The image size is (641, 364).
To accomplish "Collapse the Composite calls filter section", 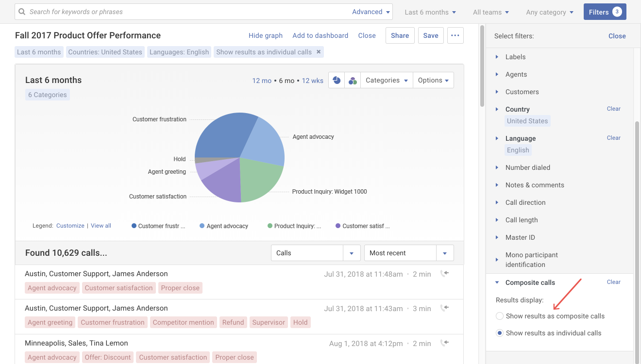I will point(497,282).
